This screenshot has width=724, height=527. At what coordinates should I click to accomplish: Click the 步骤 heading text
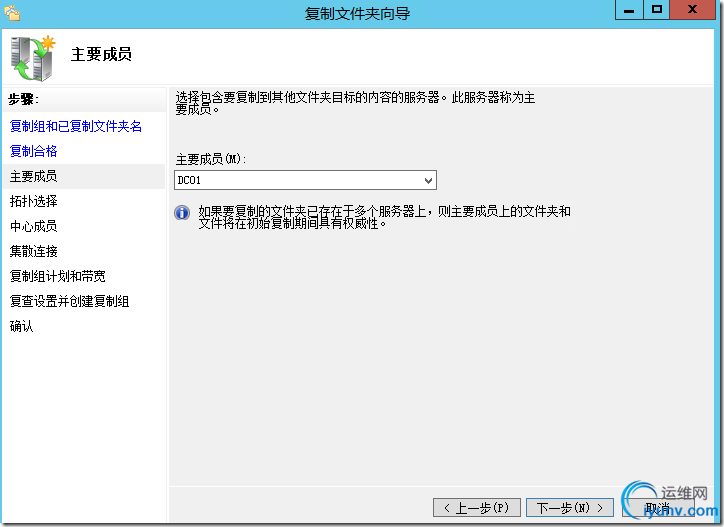(x=23, y=99)
